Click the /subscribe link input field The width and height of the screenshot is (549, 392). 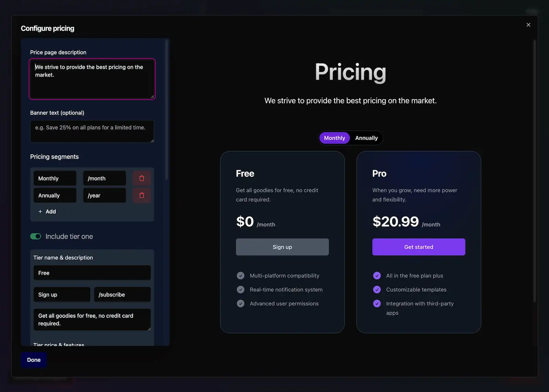[122, 295]
